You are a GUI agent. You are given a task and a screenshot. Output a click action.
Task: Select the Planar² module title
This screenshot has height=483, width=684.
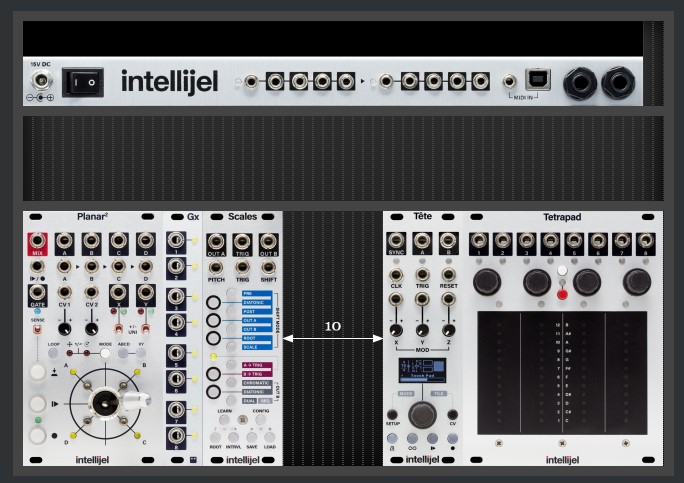[92, 216]
